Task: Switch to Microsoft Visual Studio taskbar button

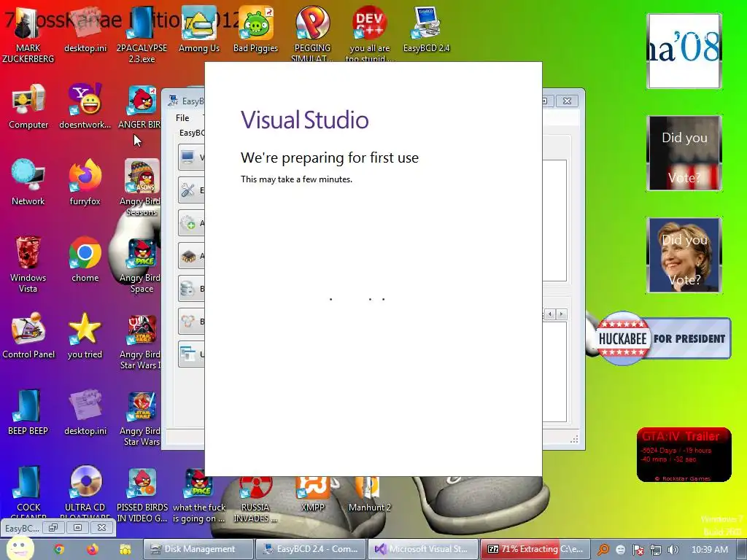Action: point(423,549)
